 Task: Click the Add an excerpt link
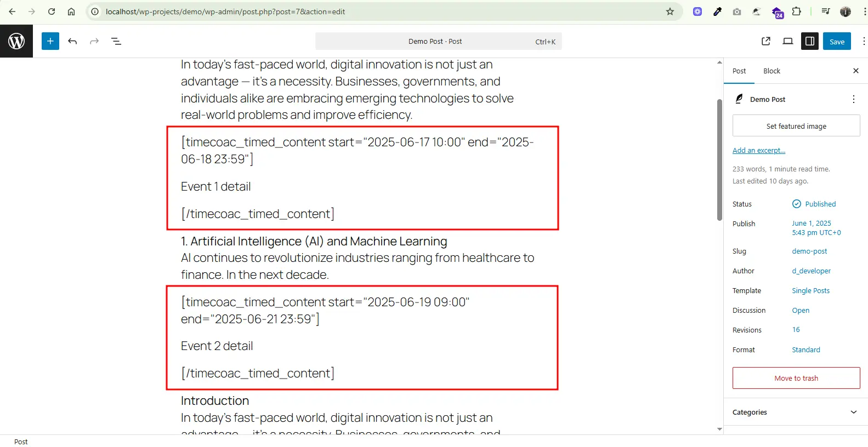tap(759, 150)
